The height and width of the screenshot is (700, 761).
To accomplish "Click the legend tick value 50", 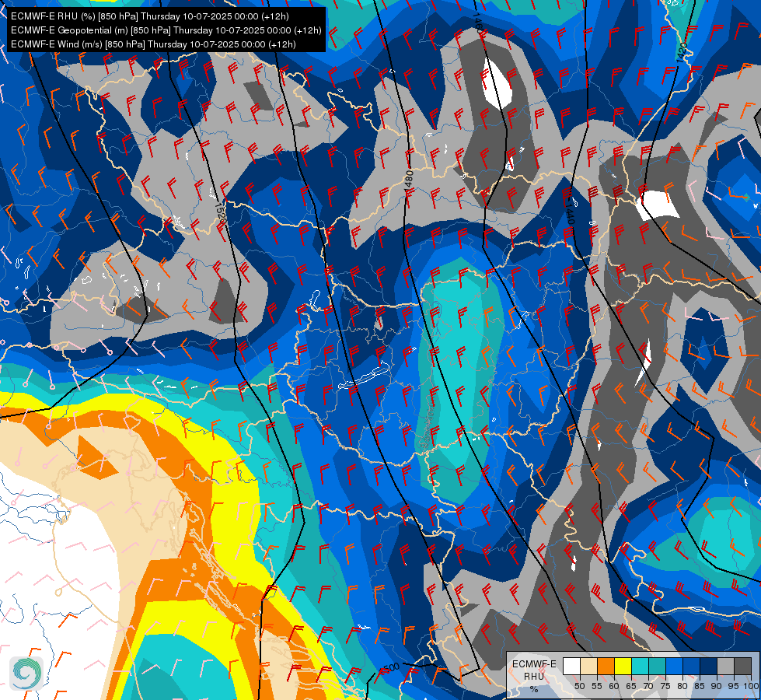I will pyautogui.click(x=579, y=686).
